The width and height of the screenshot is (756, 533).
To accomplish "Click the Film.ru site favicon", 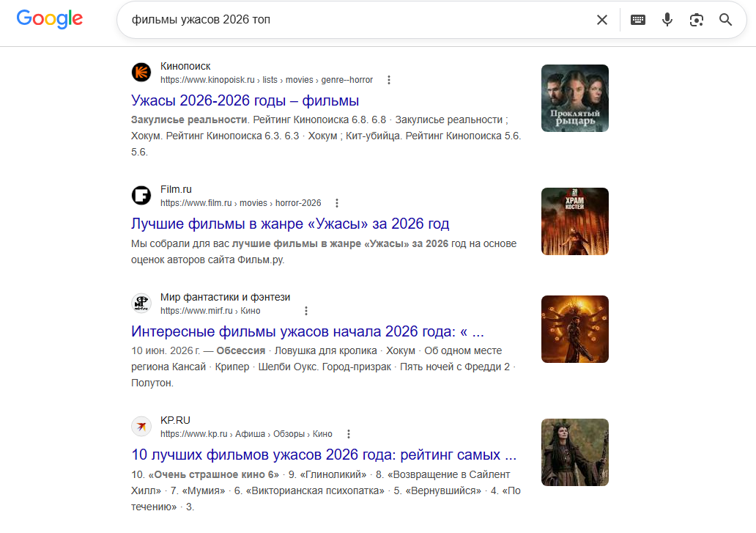I will tap(141, 195).
